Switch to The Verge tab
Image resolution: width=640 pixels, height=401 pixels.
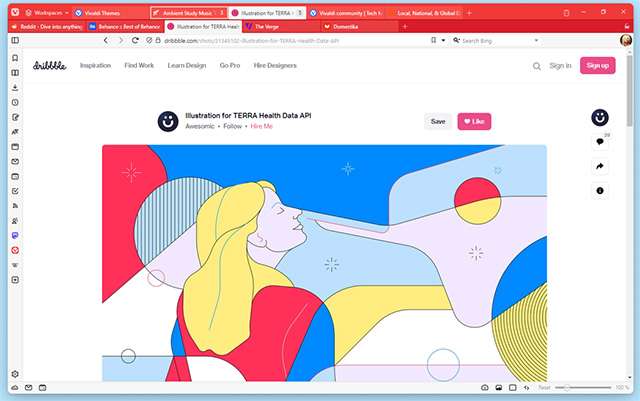(x=282, y=27)
